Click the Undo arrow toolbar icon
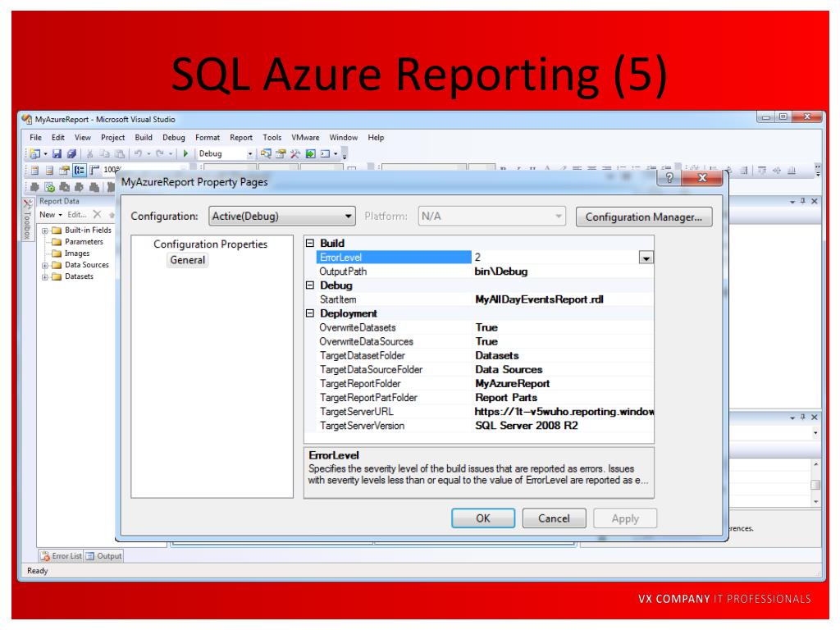 138,153
